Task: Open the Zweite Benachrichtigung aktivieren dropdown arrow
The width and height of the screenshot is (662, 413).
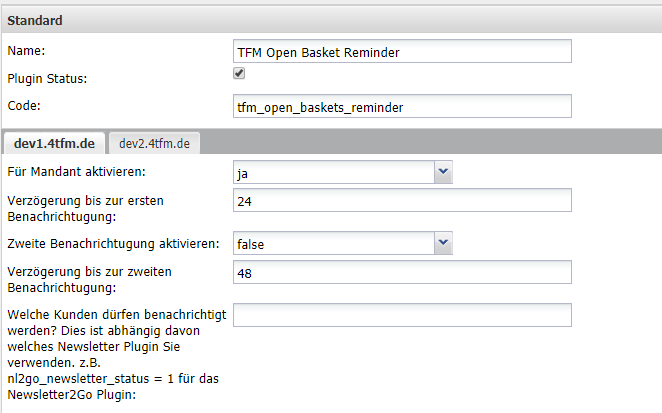Action: pos(443,242)
